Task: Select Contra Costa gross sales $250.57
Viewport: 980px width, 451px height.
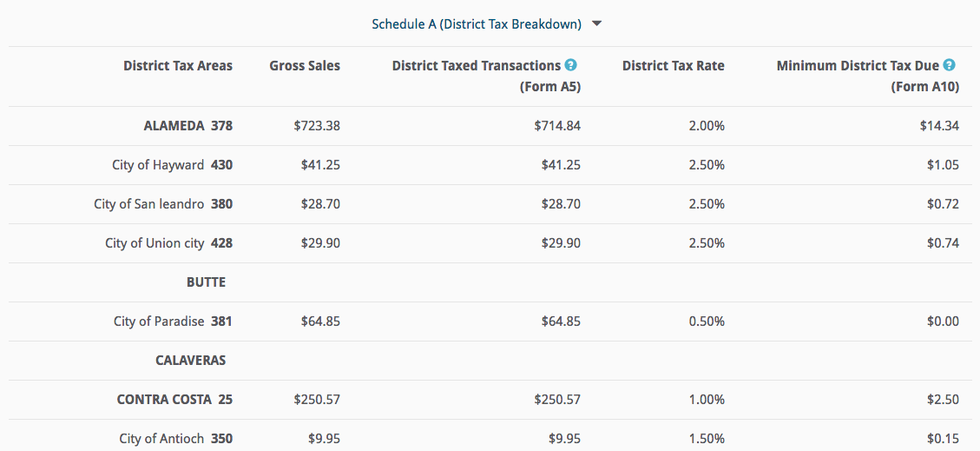Action: (317, 399)
